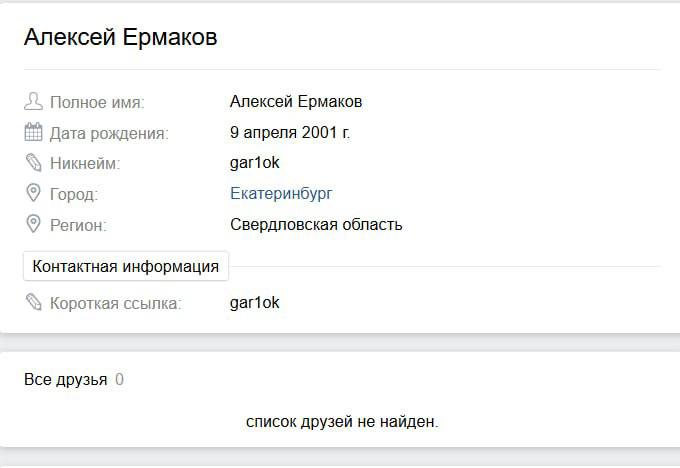Click the location pin icon beside Регион
Viewport: 680px width, 468px height.
click(33, 224)
